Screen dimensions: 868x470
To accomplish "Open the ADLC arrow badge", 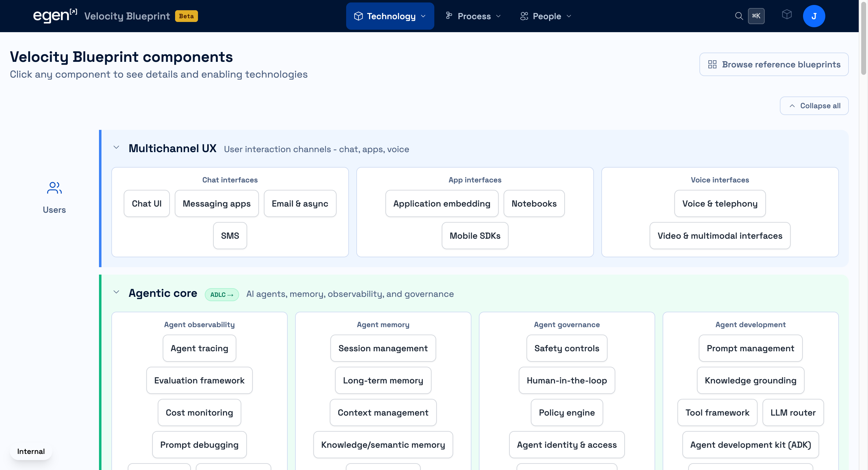I will pos(221,294).
